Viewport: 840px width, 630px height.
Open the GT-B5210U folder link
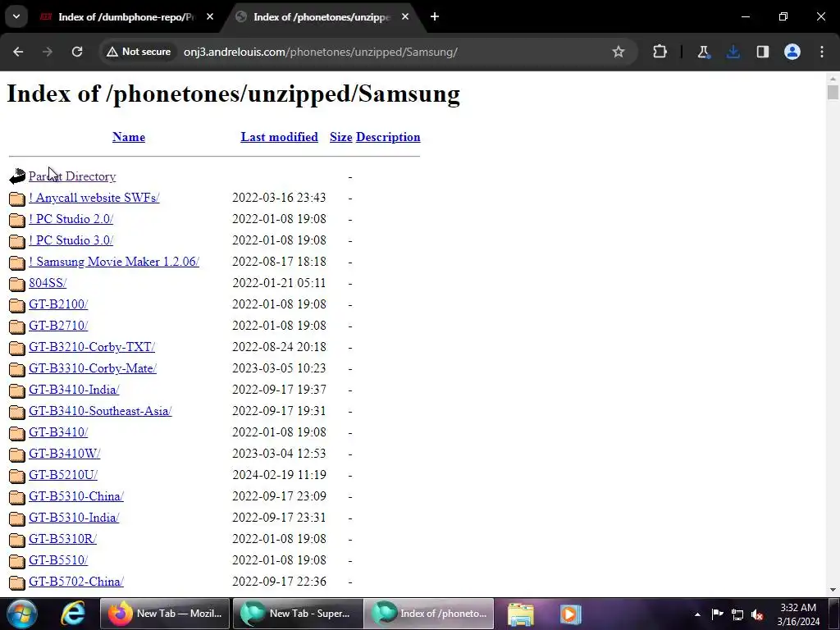[x=63, y=475]
